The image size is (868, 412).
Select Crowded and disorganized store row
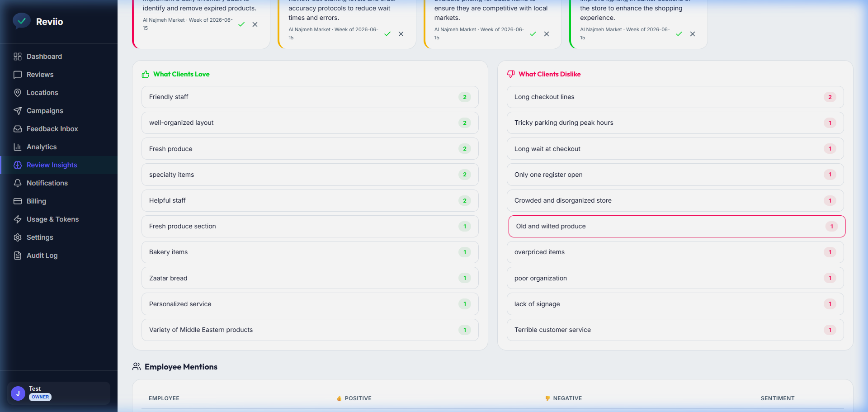tap(675, 200)
